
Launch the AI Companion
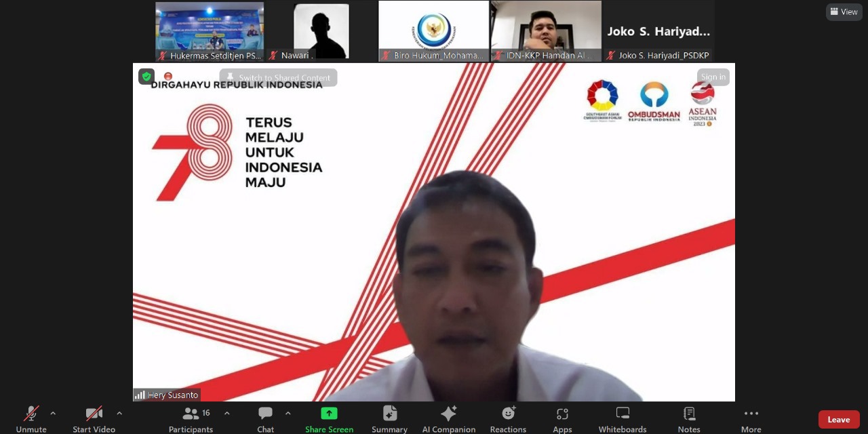click(448, 419)
